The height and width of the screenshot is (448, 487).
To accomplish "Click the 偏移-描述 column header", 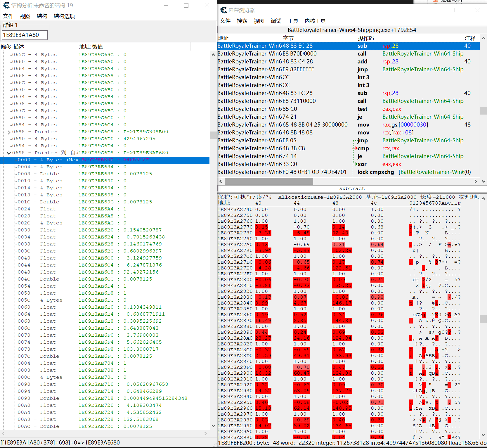I will tap(39, 47).
